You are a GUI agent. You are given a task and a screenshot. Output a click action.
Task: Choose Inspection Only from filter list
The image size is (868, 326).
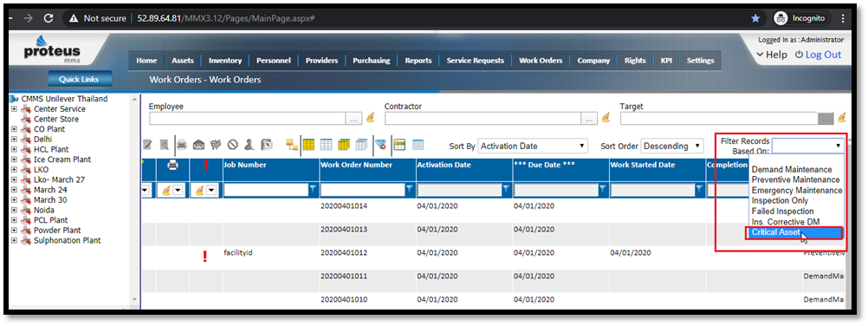coord(780,200)
